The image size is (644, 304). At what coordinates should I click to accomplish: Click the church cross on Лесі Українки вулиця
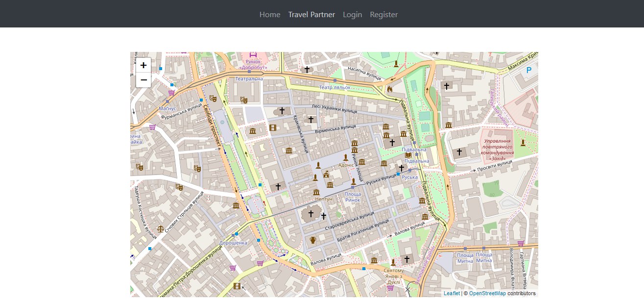pos(282,110)
